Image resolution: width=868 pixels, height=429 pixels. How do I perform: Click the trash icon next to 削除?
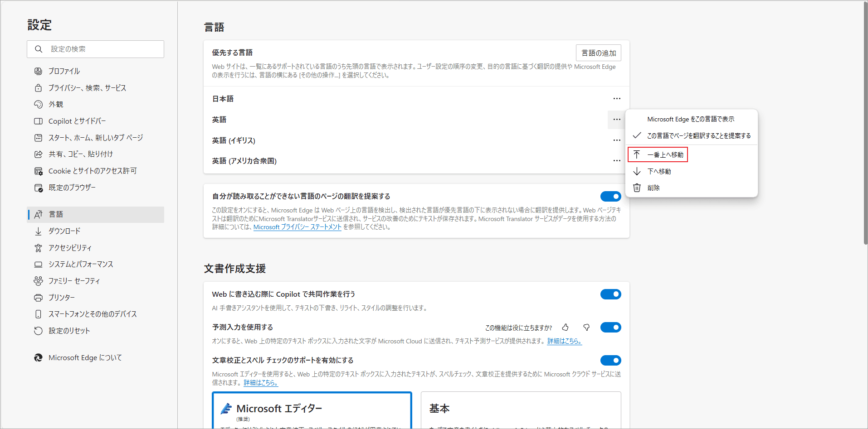point(637,188)
